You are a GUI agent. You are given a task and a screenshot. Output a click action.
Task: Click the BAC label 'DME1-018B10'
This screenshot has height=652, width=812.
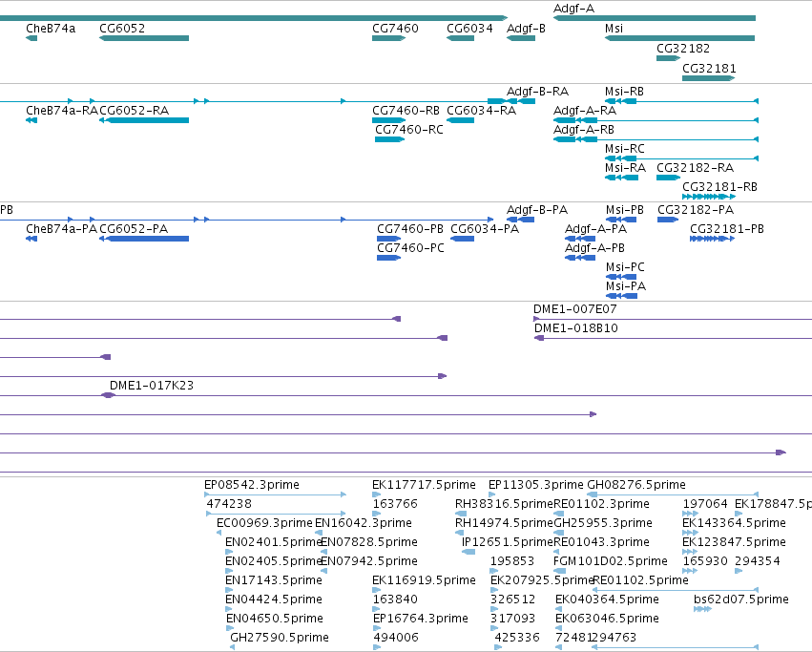pyautogui.click(x=576, y=328)
